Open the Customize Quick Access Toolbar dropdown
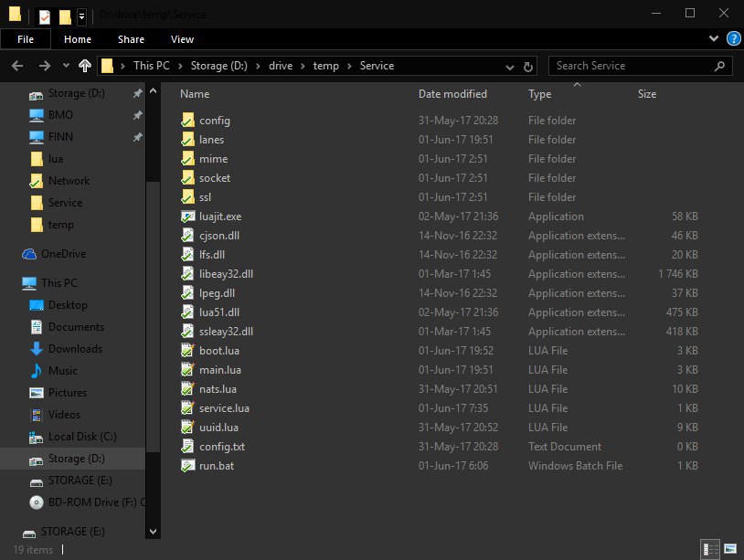 click(x=82, y=16)
